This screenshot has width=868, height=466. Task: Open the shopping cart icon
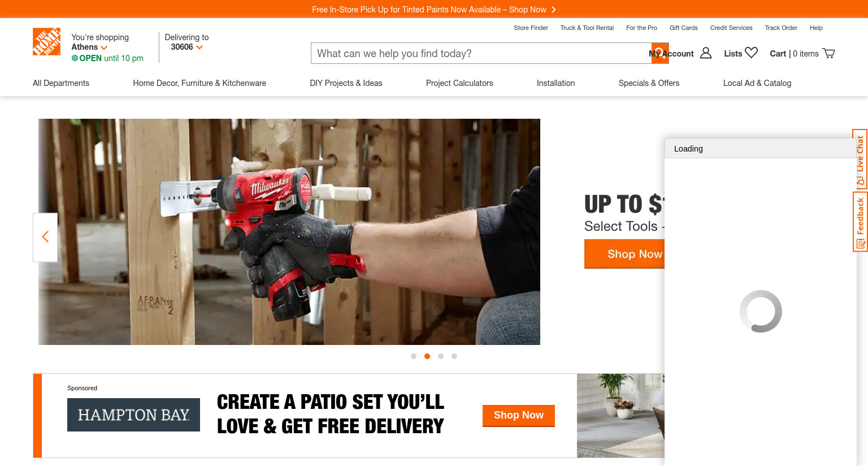pyautogui.click(x=828, y=53)
